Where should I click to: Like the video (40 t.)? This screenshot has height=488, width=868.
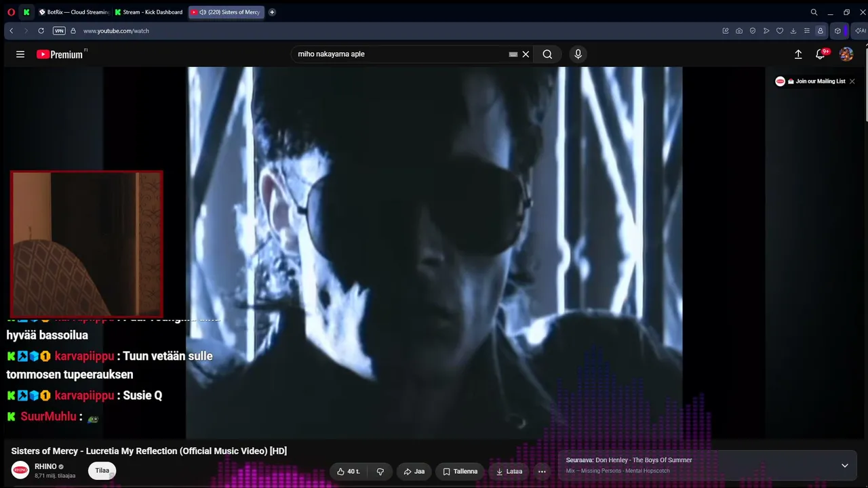click(349, 472)
